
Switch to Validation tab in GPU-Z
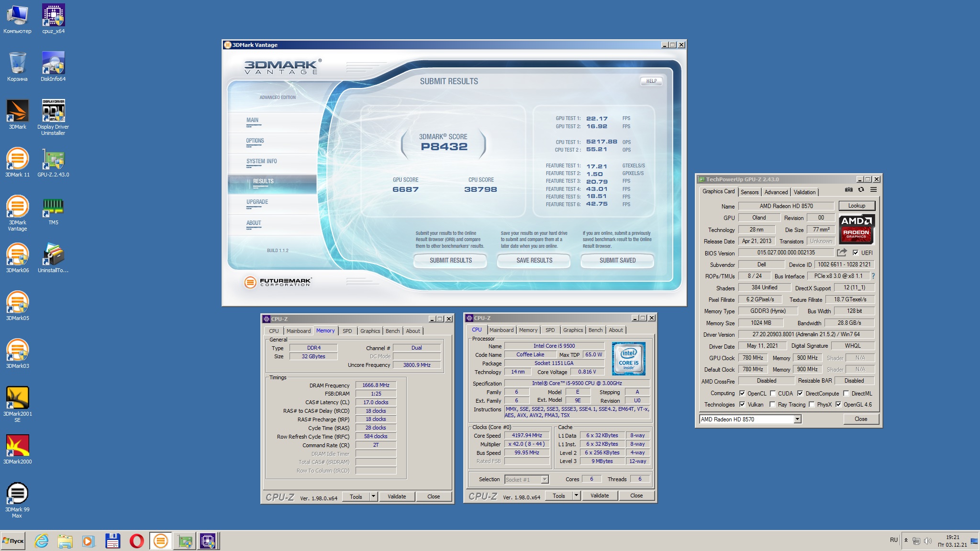pyautogui.click(x=804, y=192)
